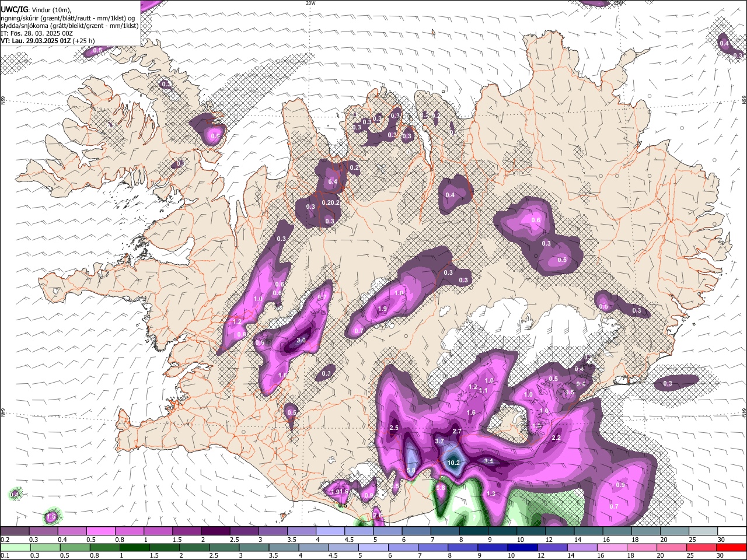The height and width of the screenshot is (560, 747).
Task: Click the bright red swatch above lower-row 30
Action: pyautogui.click(x=731, y=547)
